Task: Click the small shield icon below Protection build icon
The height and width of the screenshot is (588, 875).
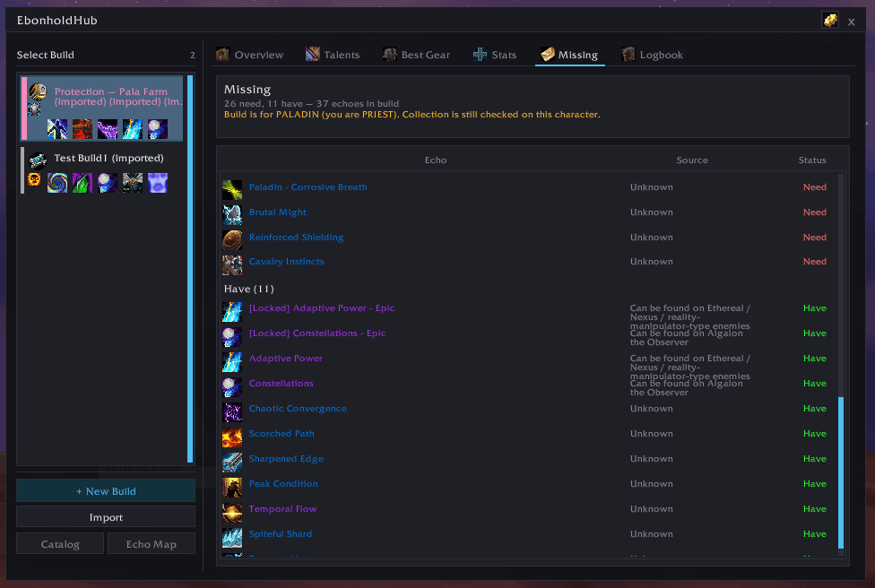Action: point(34,109)
